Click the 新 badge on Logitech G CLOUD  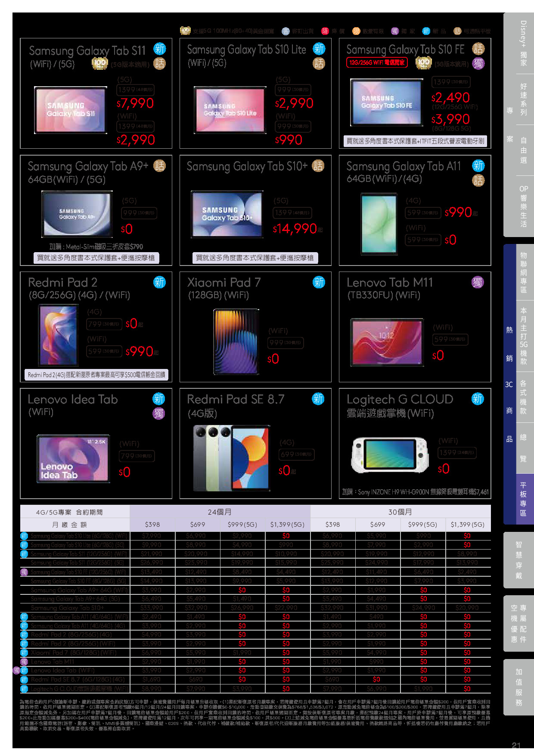tap(478, 399)
